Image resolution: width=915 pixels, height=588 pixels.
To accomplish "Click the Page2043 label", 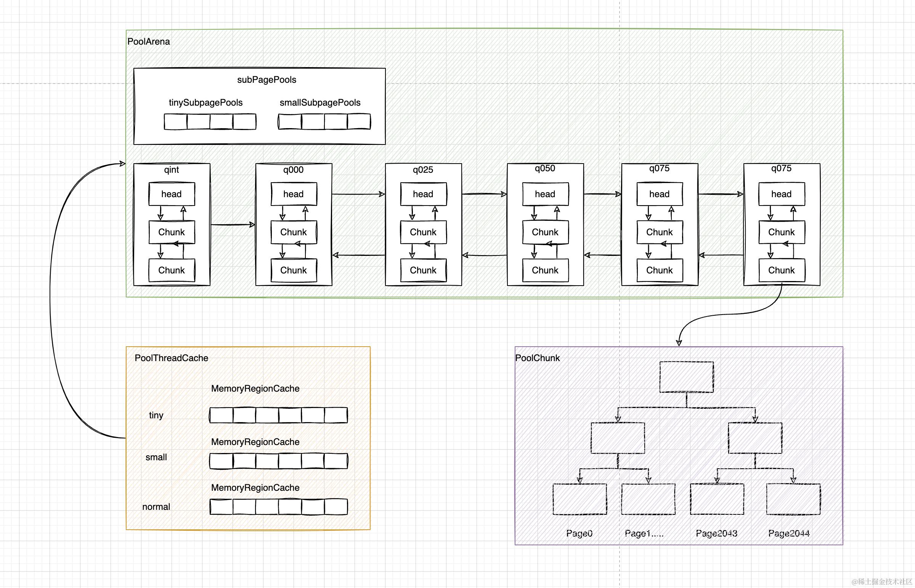I will click(x=716, y=533).
